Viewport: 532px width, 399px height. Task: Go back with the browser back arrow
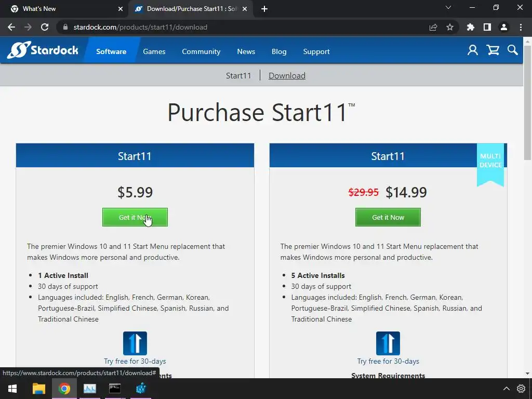tap(11, 27)
